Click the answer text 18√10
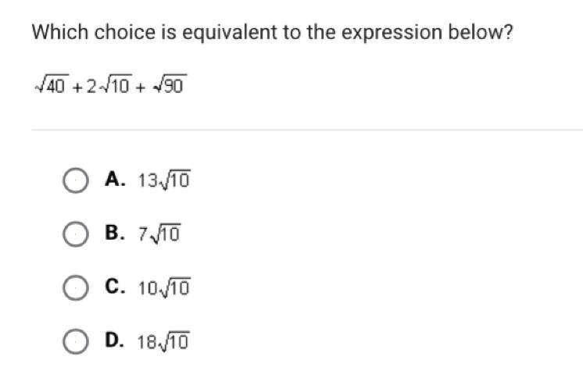583x392 pixels. (x=163, y=341)
